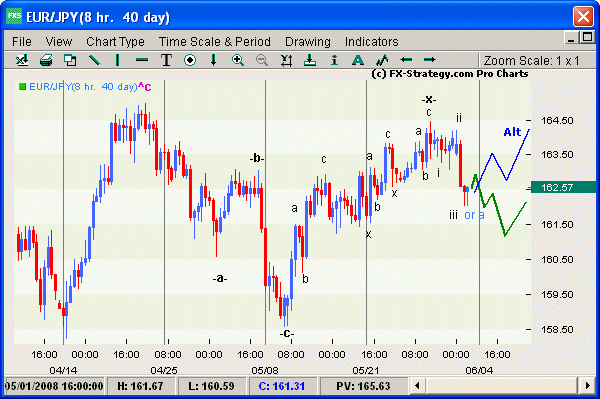Screen dimensions: 600x399
Task: Click the left arrow toolbar button
Action: [x=406, y=60]
